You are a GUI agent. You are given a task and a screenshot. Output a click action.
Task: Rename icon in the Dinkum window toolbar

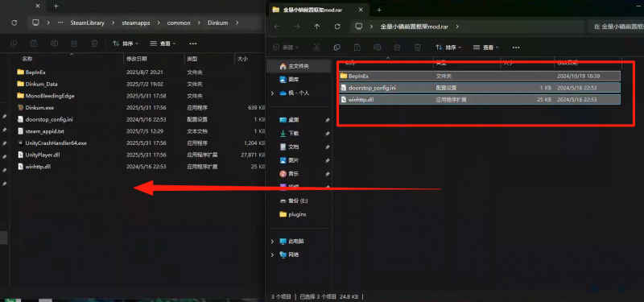tap(54, 43)
